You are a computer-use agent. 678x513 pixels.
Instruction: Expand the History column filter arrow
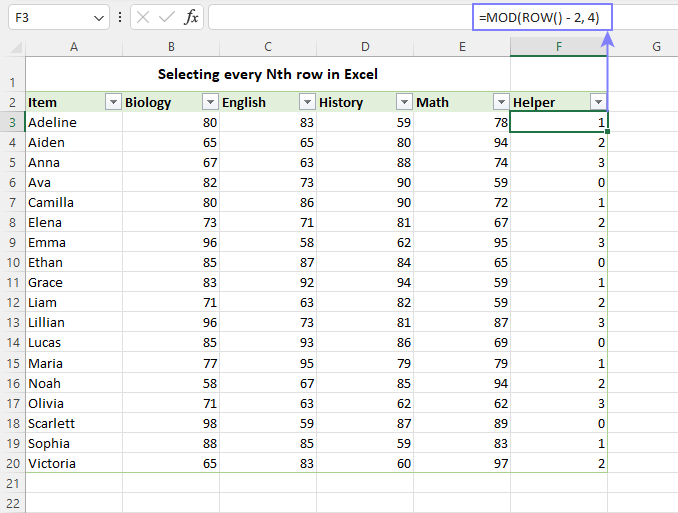404,102
